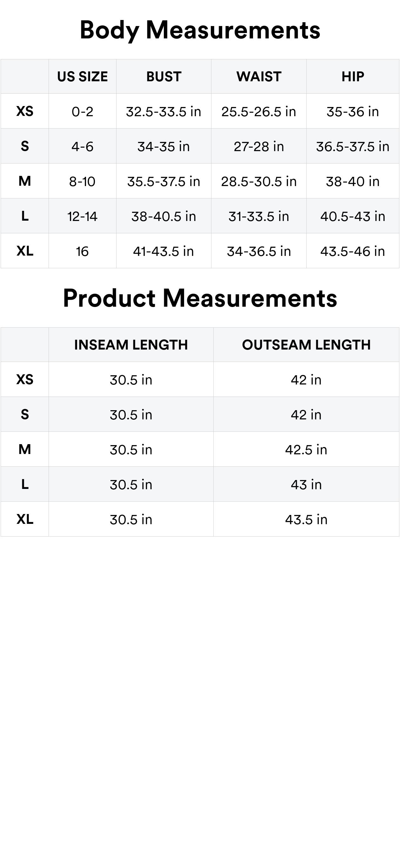Image resolution: width=400 pixels, height=868 pixels.
Task: Click the WAIST column header
Action: tap(259, 77)
